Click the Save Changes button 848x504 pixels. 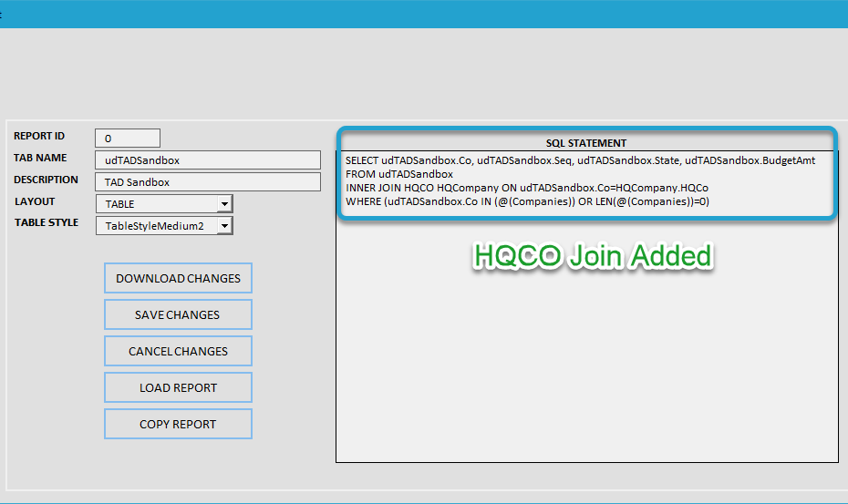coord(178,314)
